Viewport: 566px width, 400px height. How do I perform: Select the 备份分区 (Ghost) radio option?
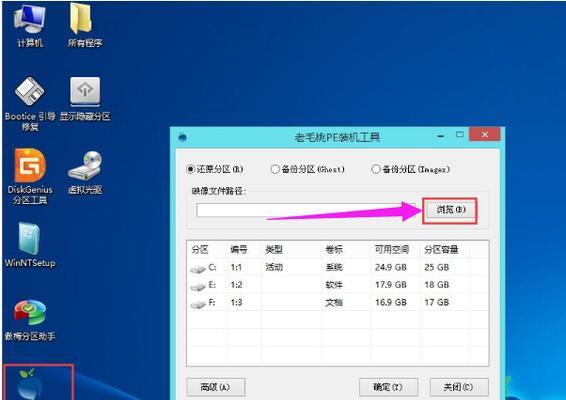pyautogui.click(x=275, y=169)
